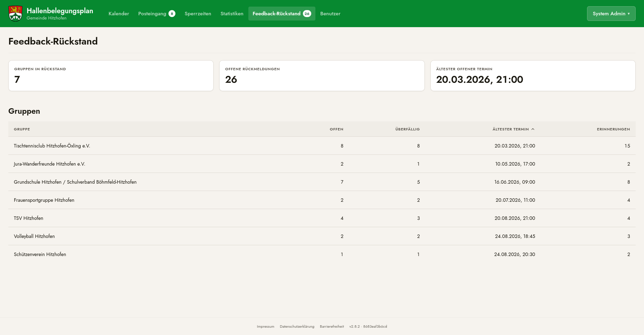This screenshot has width=644, height=335.
Task: Sort by the Erinnerungen column header
Action: [x=613, y=129]
